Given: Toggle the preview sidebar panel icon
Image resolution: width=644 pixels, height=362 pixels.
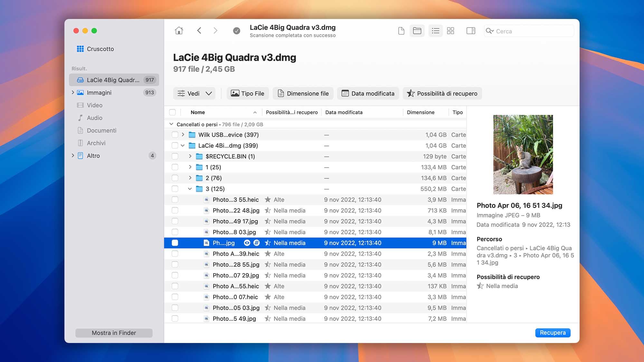Looking at the screenshot, I should (x=471, y=31).
